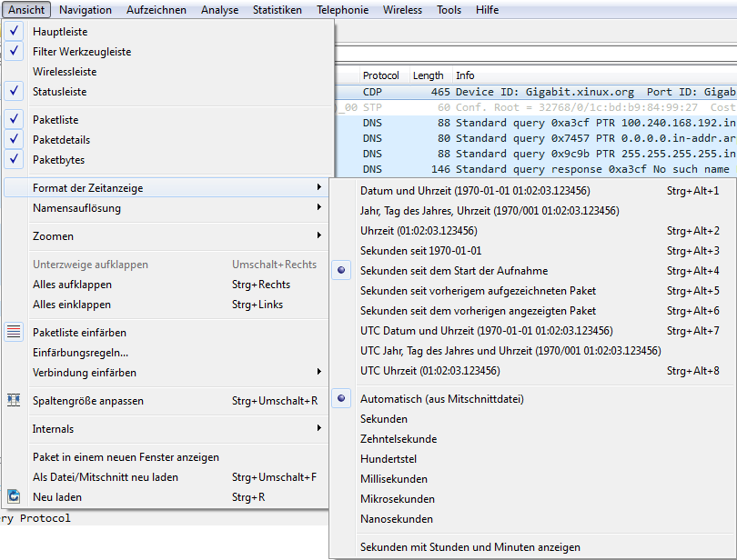Click the Protocol column header
Image resolution: width=737 pixels, height=560 pixels.
pos(381,75)
